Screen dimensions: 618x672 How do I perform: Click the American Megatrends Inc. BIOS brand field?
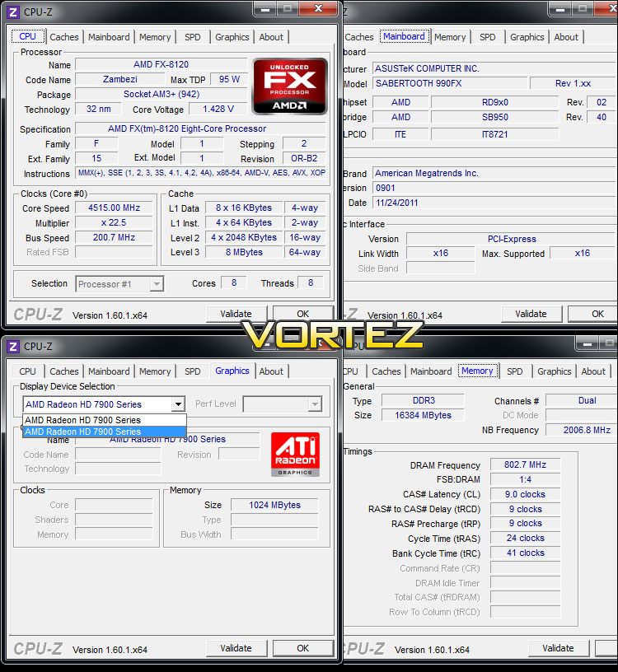tap(494, 173)
